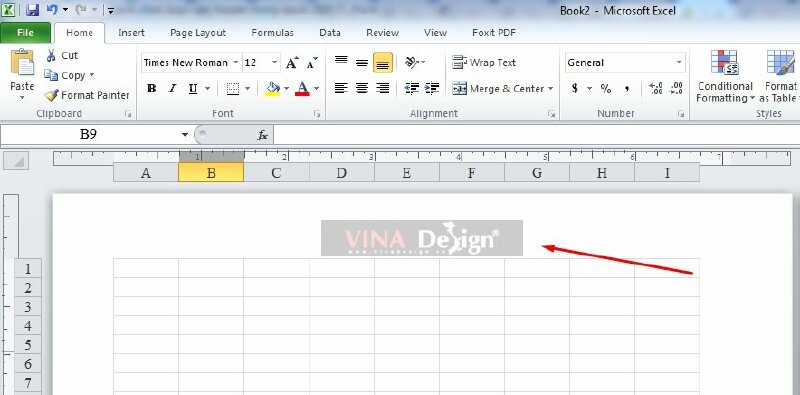Set Top Align vertical alignment
Screen dimensions: 800x395
point(341,62)
